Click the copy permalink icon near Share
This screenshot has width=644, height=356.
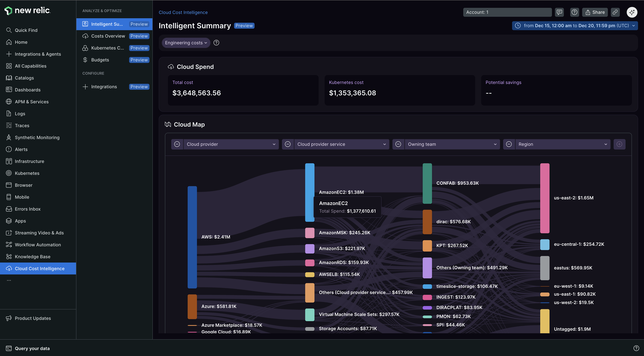[615, 12]
